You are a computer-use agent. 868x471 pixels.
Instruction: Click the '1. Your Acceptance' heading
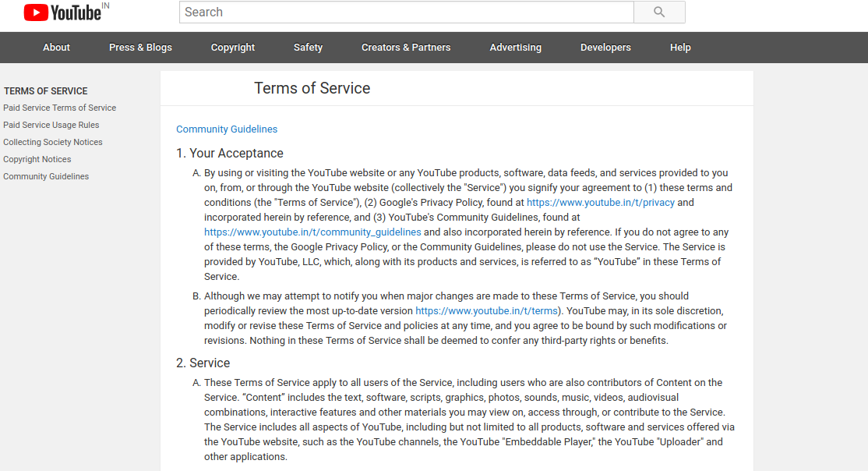pyautogui.click(x=230, y=153)
